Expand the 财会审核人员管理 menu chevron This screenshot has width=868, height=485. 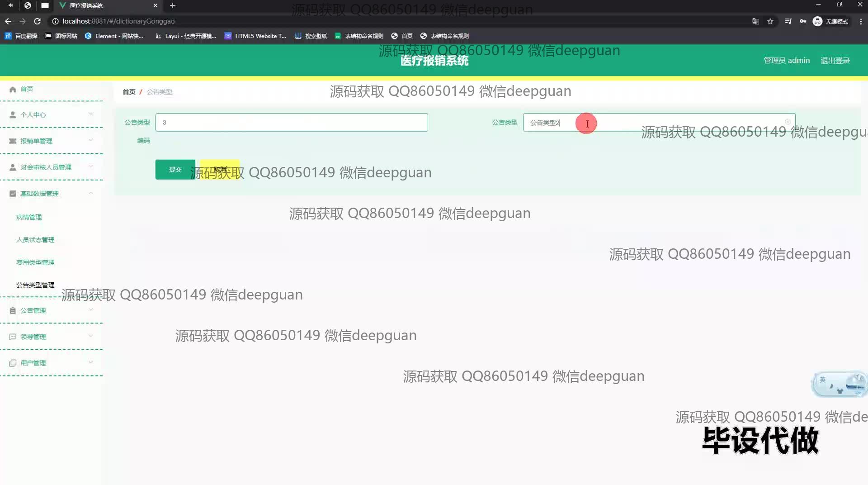(x=91, y=166)
